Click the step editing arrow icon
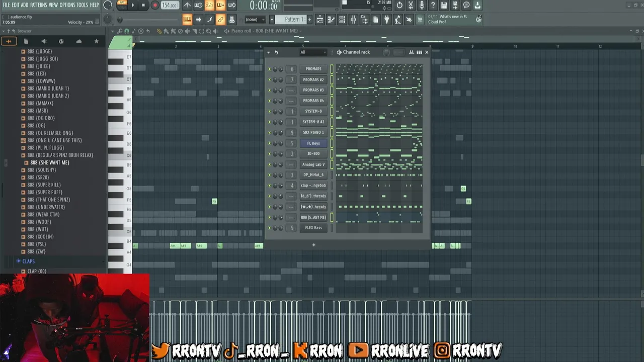The image size is (644, 362). click(198, 20)
